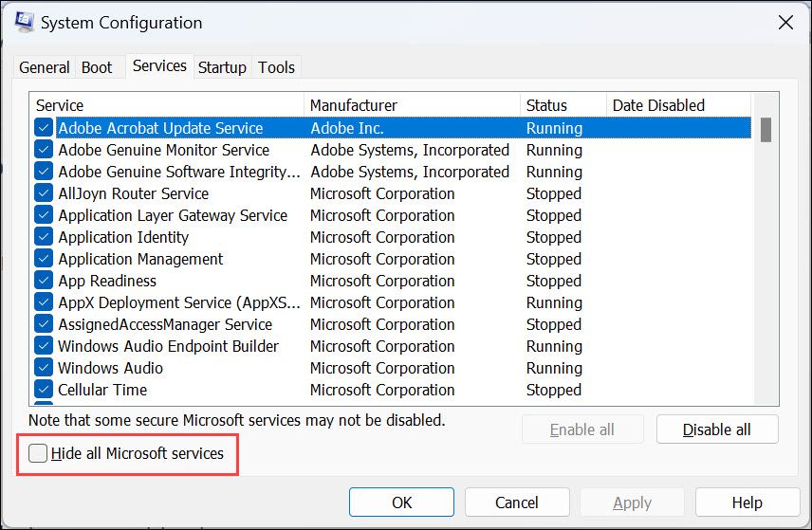
Task: Click the System Configuration title bar icon
Action: pos(24,22)
